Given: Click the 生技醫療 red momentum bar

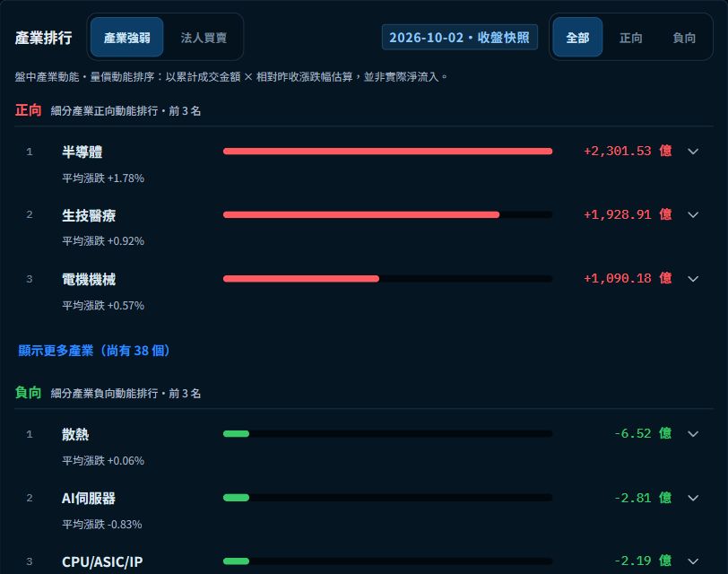Looking at the screenshot, I should (x=361, y=214).
